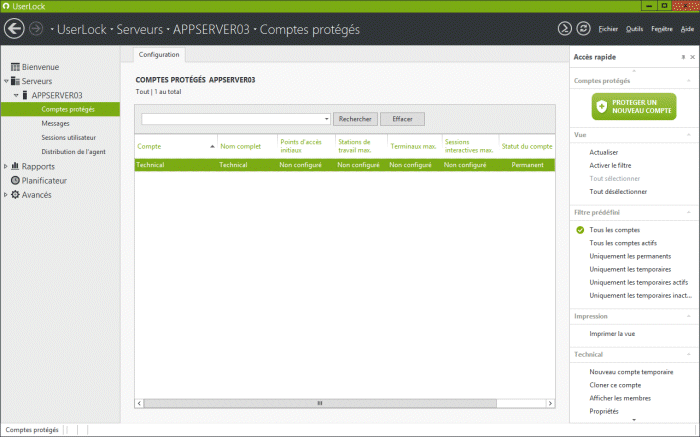Click the horizontal scrollbar thumb

(x=320, y=403)
